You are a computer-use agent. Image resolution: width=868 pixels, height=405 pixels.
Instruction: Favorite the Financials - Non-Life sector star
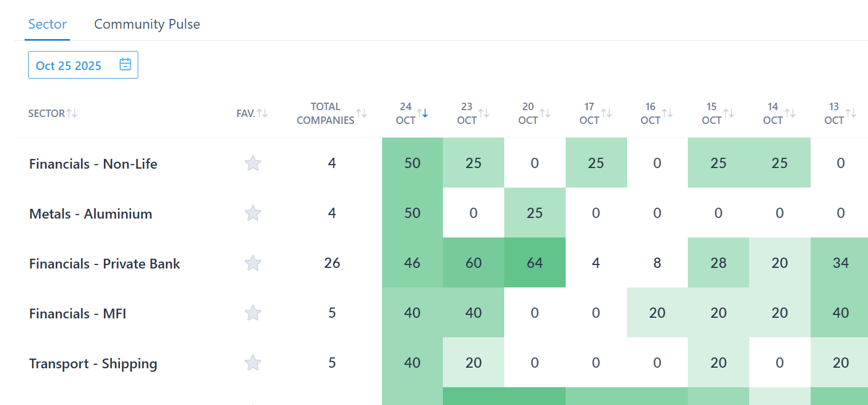point(253,163)
